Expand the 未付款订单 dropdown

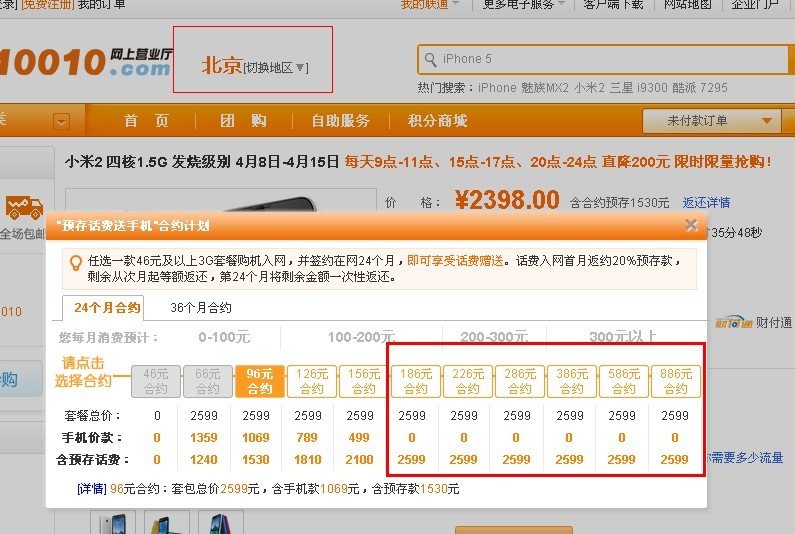[712, 121]
